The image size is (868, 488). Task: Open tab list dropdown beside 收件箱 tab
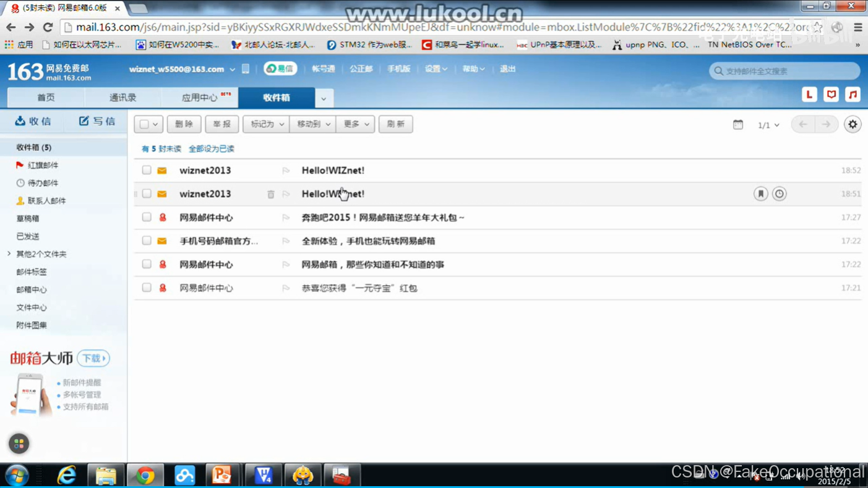point(323,98)
